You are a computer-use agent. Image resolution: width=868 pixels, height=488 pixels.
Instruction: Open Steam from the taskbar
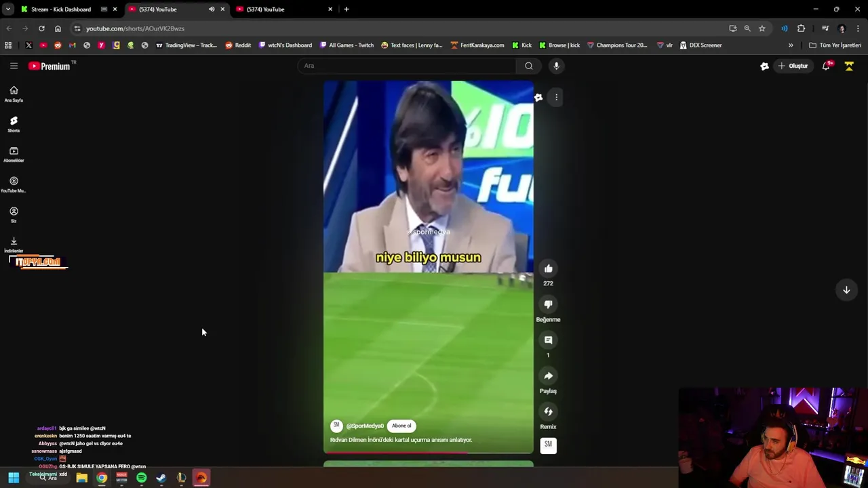[161, 478]
